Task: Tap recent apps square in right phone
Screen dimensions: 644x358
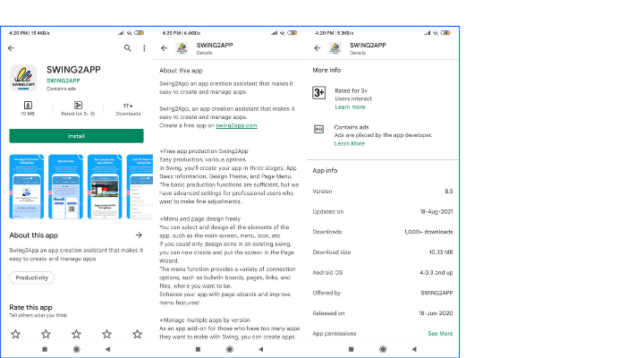Action: (352, 349)
